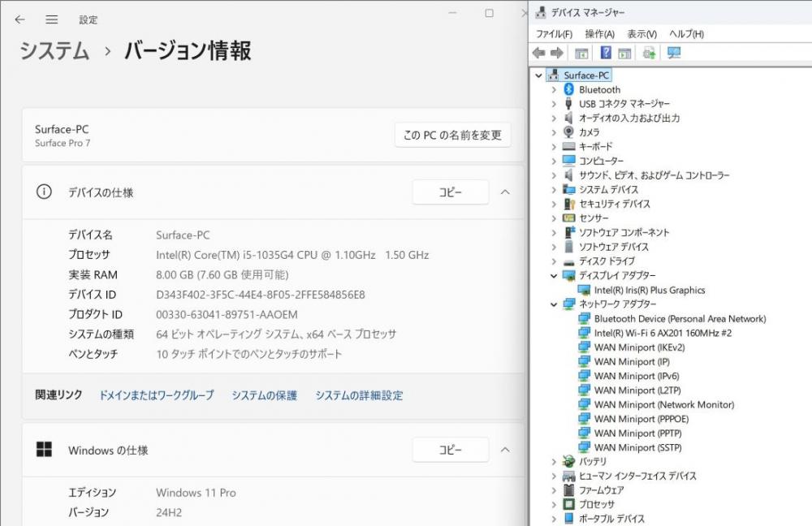Select the WAN Miniport (PPTP) entry
Image resolution: width=812 pixels, height=526 pixels.
pos(637,433)
